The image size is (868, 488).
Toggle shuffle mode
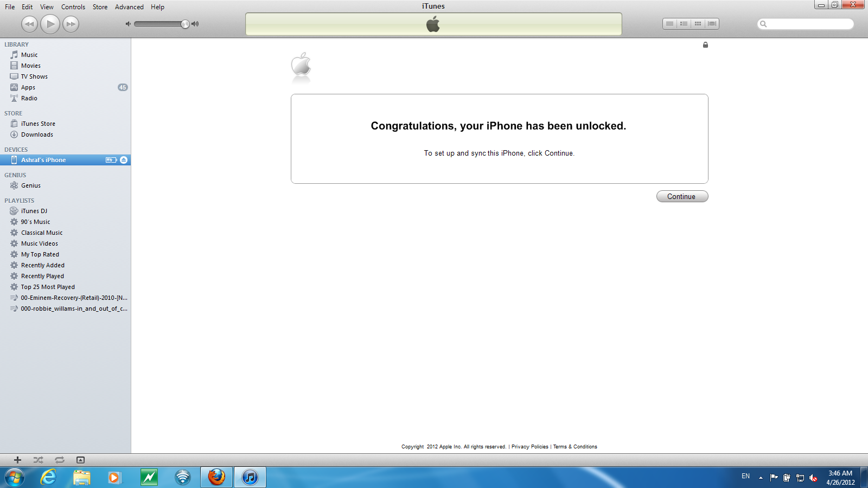click(x=38, y=460)
